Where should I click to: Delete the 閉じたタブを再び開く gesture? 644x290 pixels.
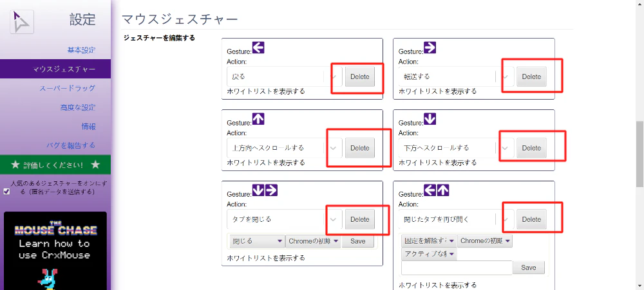click(531, 219)
